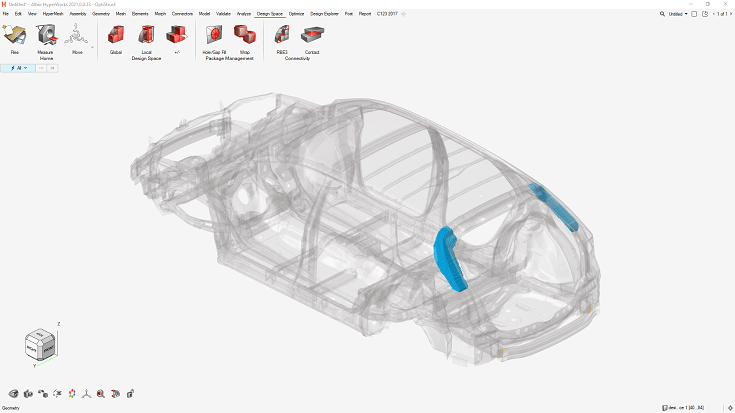Image resolution: width=735 pixels, height=413 pixels.
Task: Open the search magnifier in top right
Action: click(x=663, y=14)
